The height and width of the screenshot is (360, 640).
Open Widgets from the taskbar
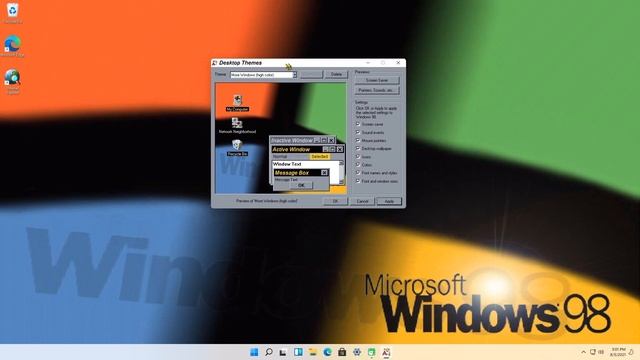coord(298,352)
